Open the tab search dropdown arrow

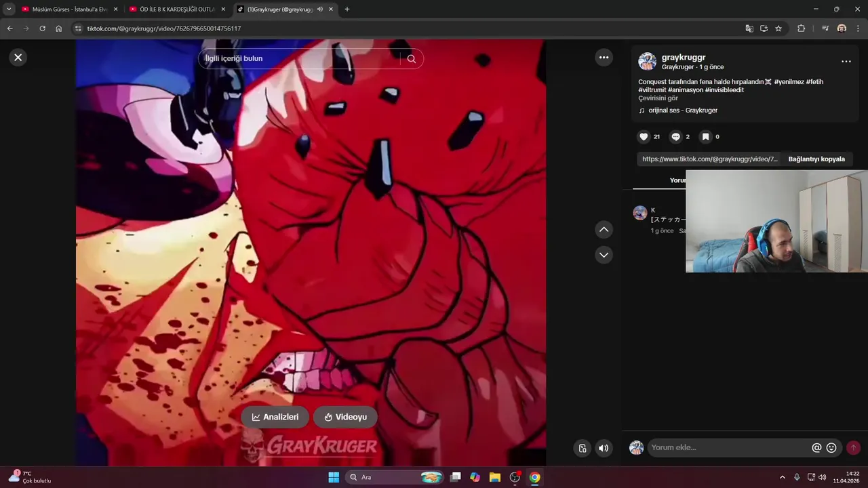[x=9, y=9]
